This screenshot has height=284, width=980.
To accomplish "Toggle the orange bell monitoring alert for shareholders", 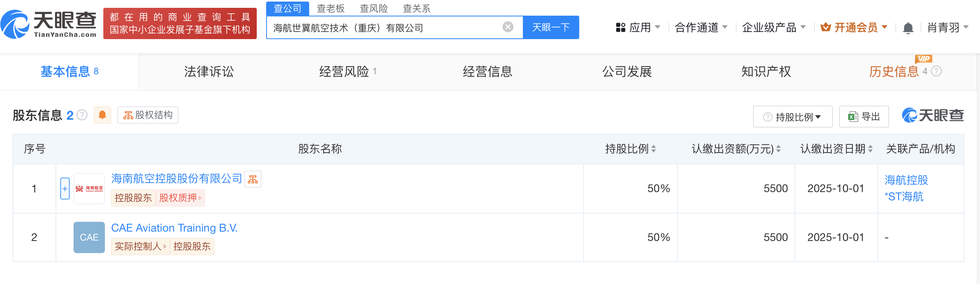I will click(x=103, y=115).
